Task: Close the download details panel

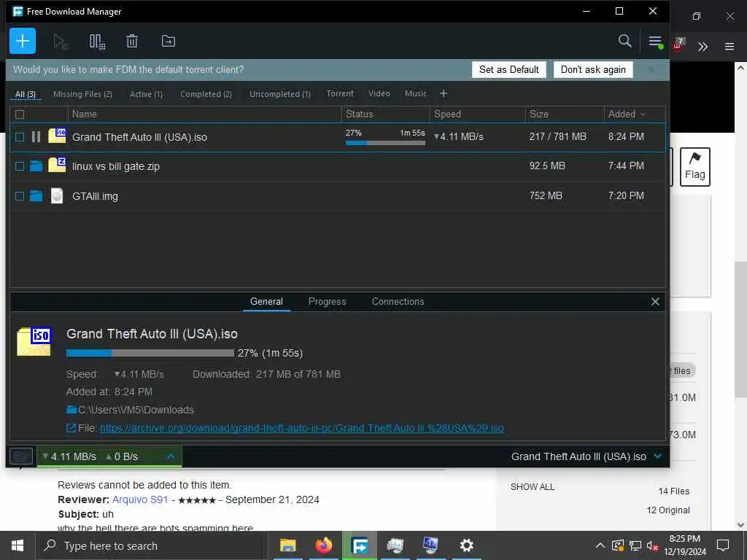Action: click(655, 301)
